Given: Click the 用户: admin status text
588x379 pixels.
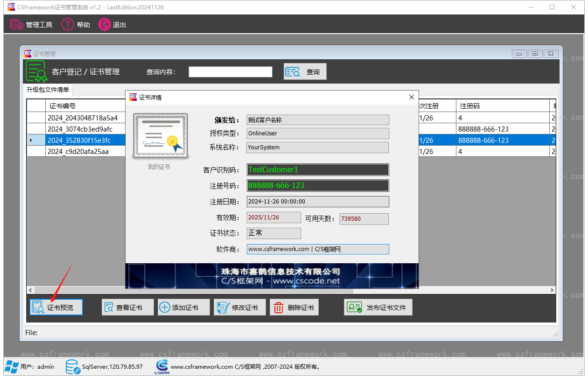Looking at the screenshot, I should pyautogui.click(x=37, y=367).
